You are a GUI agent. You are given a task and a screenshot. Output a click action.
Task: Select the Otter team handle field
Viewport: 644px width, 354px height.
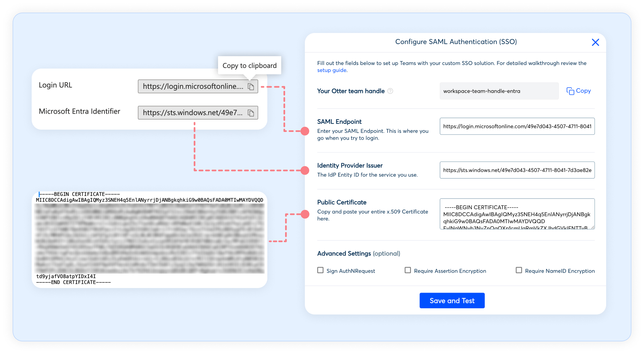tap(498, 91)
